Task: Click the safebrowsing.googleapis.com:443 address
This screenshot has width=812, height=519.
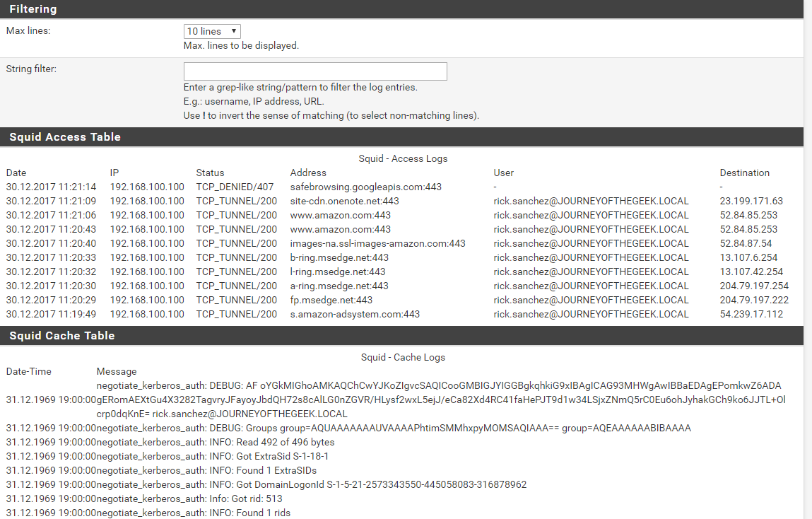Action: pos(366,187)
